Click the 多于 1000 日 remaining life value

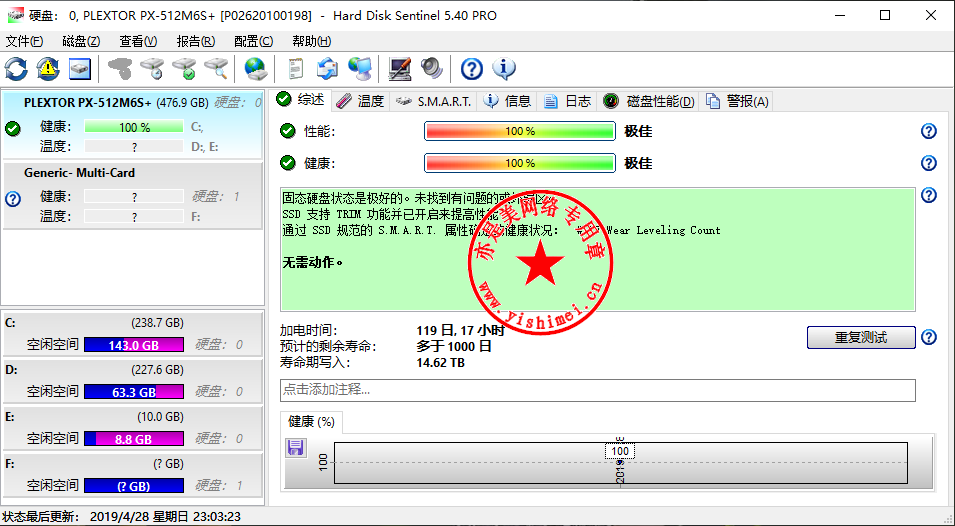click(x=454, y=346)
